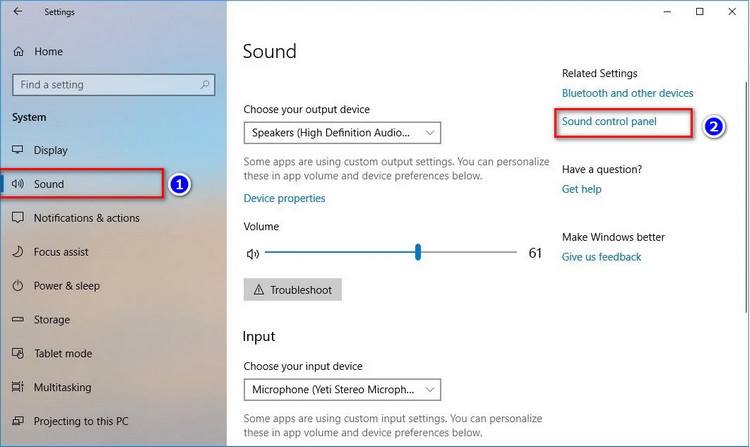Click the Sound speaker sidebar icon

coord(18,184)
